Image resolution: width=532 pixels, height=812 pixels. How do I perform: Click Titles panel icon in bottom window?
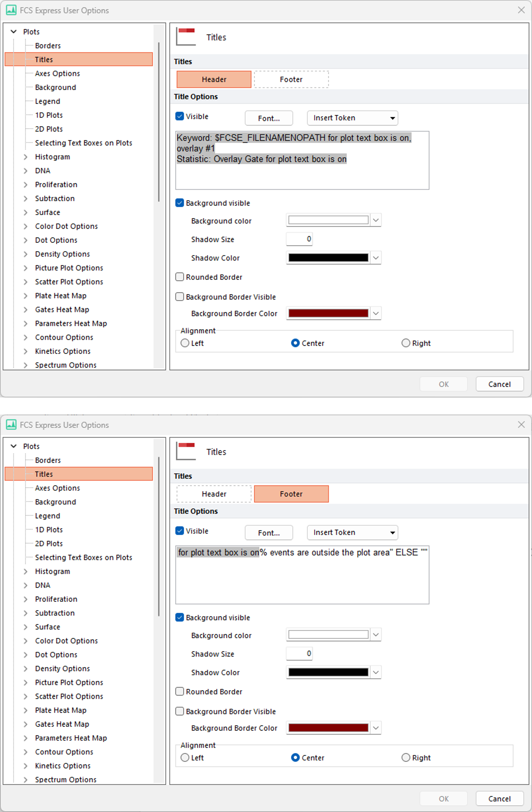(x=186, y=451)
